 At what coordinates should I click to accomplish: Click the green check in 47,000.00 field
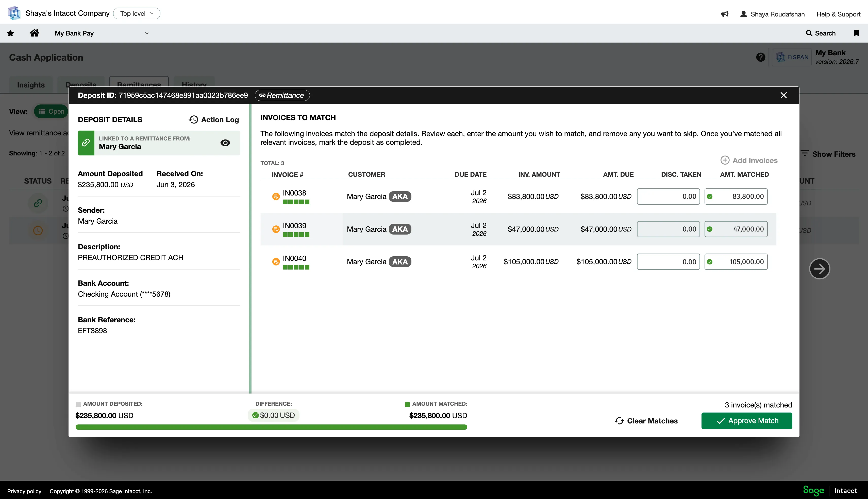[710, 229]
